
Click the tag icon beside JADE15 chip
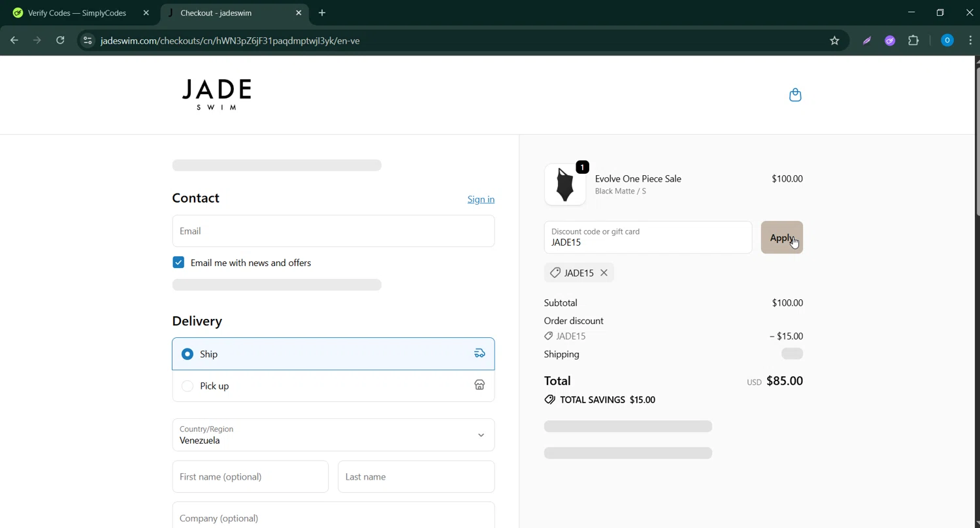pyautogui.click(x=555, y=272)
